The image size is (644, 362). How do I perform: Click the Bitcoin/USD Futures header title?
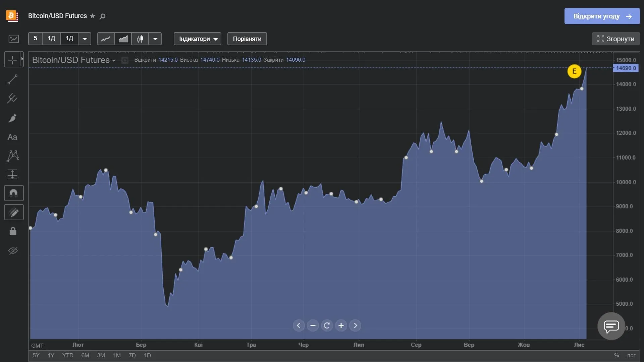(x=57, y=16)
